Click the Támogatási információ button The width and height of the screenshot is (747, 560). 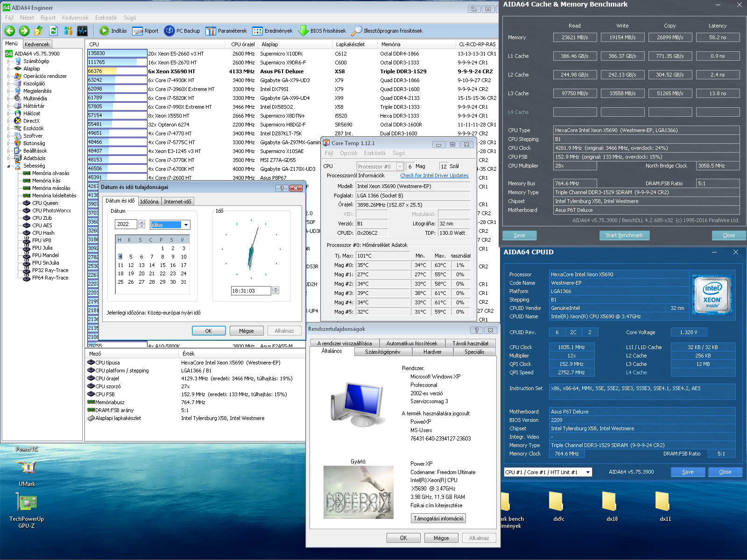438,518
